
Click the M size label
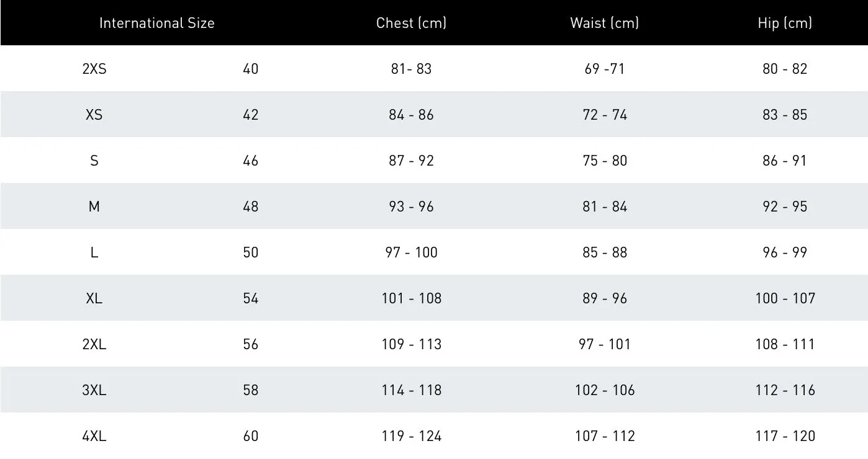[x=94, y=207]
